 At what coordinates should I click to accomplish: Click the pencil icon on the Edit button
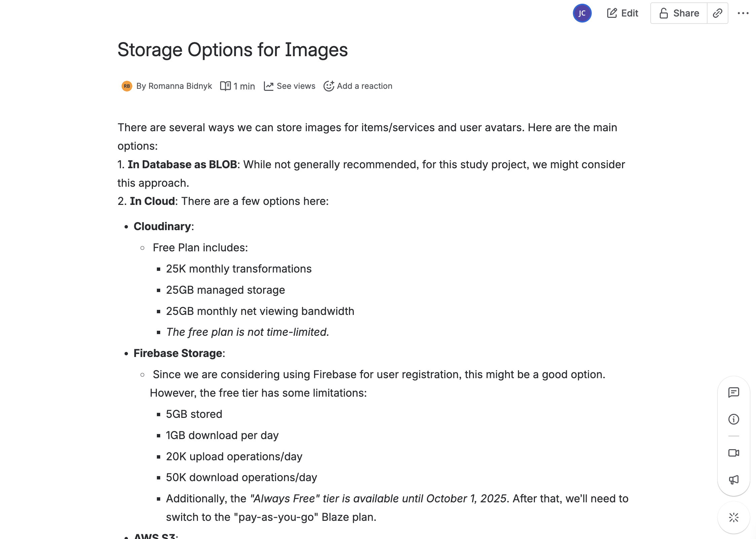point(612,13)
